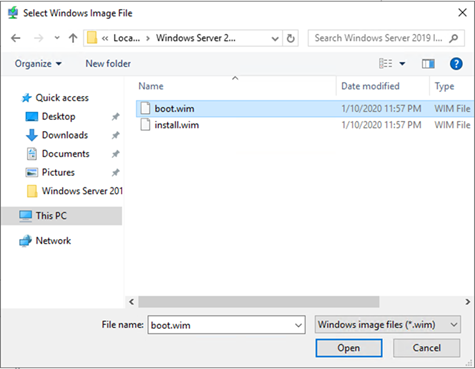The height and width of the screenshot is (369, 475).
Task: Click install.wim date modified 1/10/2020 11:57 PM
Action: (x=382, y=125)
